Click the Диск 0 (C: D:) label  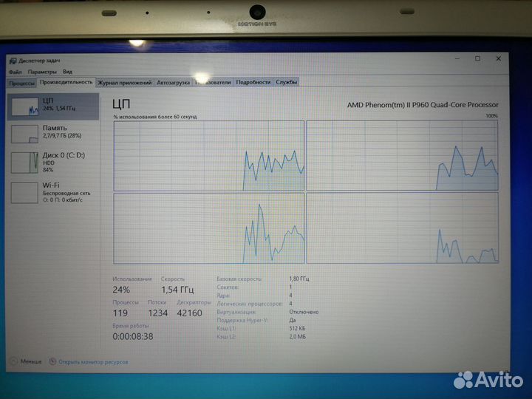64,155
